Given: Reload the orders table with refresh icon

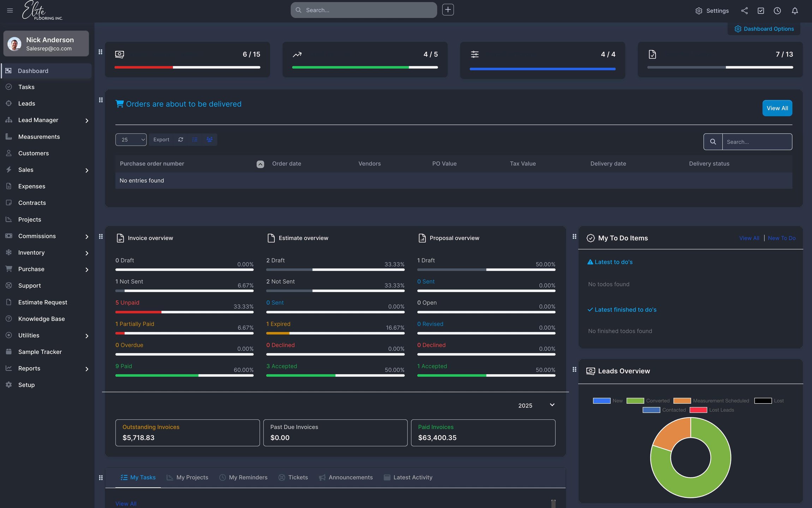Looking at the screenshot, I should coord(180,140).
